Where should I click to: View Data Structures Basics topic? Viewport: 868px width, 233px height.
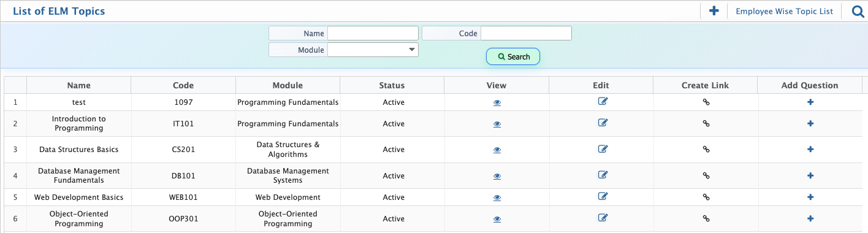pos(497,150)
